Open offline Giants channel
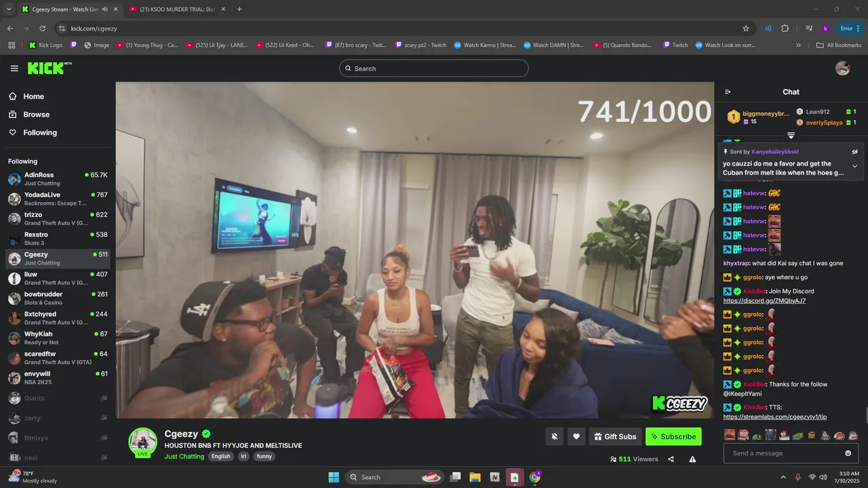The width and height of the screenshot is (868, 488). pos(58,398)
